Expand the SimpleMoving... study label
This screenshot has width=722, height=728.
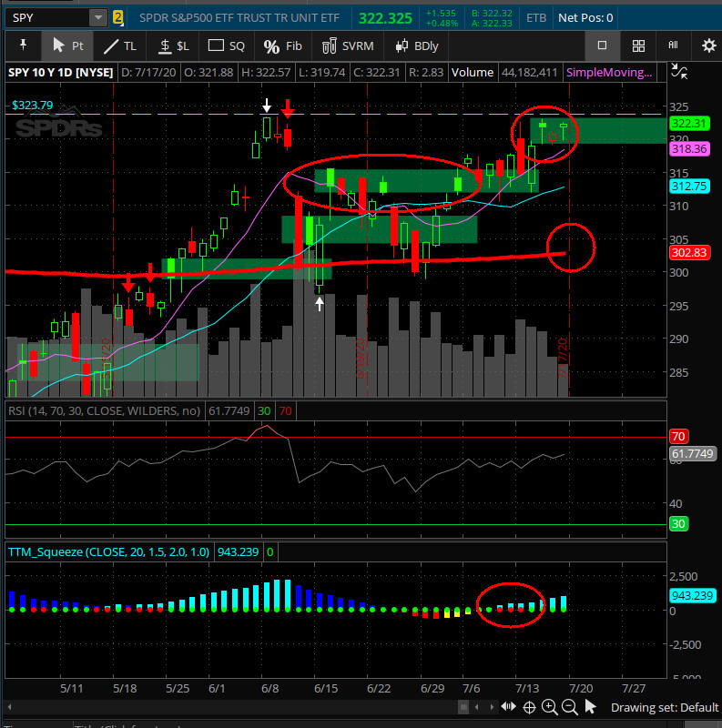tap(608, 73)
